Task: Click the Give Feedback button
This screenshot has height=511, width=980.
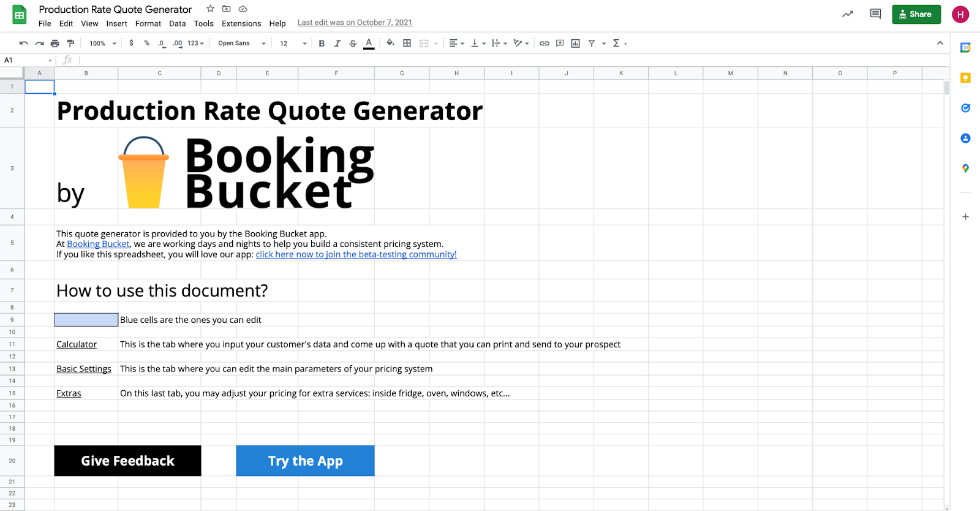Action: coord(127,461)
